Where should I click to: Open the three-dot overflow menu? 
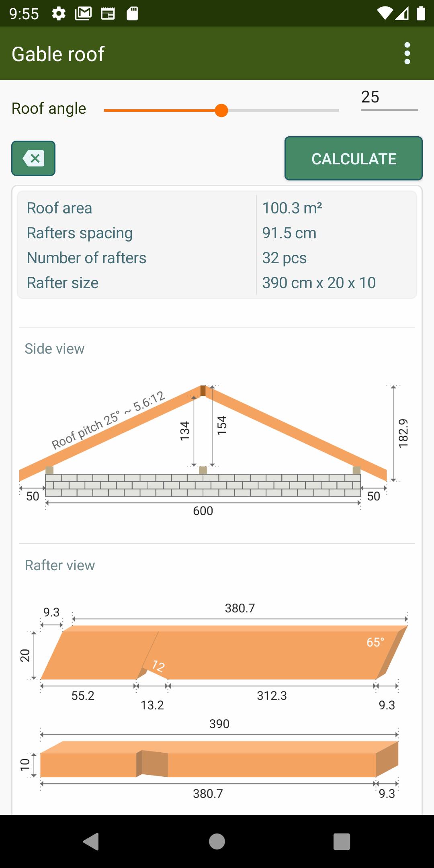[x=407, y=53]
